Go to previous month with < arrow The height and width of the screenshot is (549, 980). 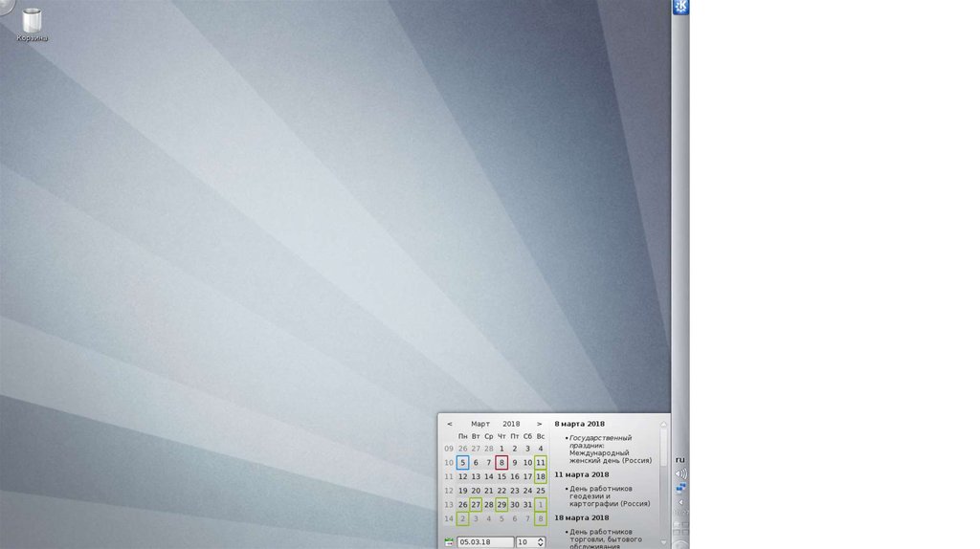450,424
